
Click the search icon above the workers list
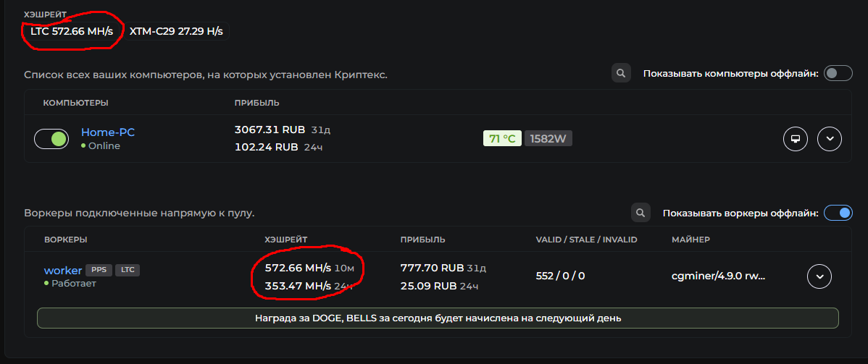pyautogui.click(x=640, y=213)
